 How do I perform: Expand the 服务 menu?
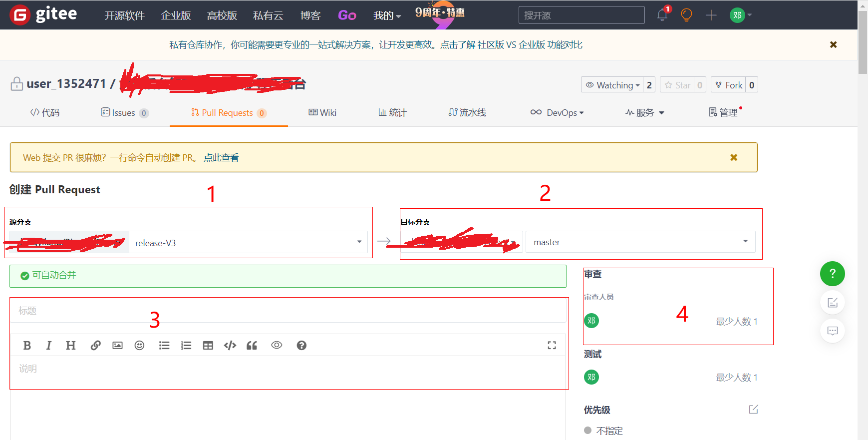tap(645, 112)
